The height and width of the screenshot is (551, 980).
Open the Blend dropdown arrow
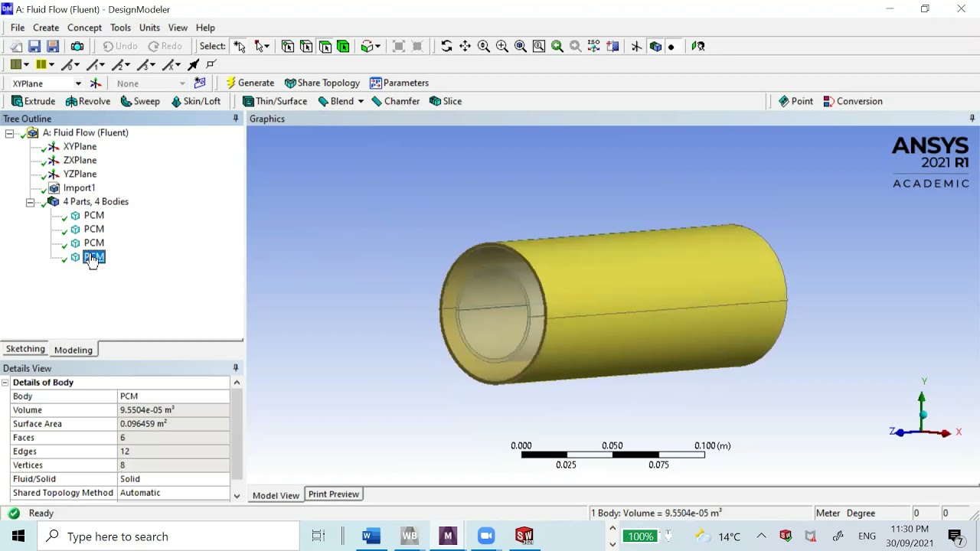(361, 101)
